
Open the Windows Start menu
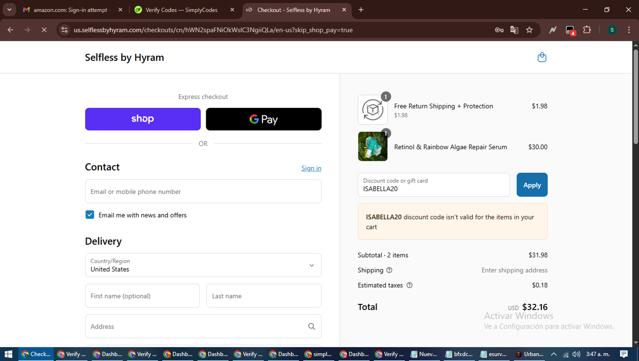pyautogui.click(x=8, y=354)
